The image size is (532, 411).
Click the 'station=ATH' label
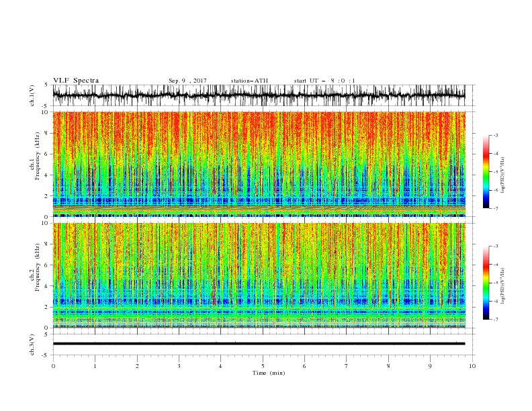pos(249,81)
